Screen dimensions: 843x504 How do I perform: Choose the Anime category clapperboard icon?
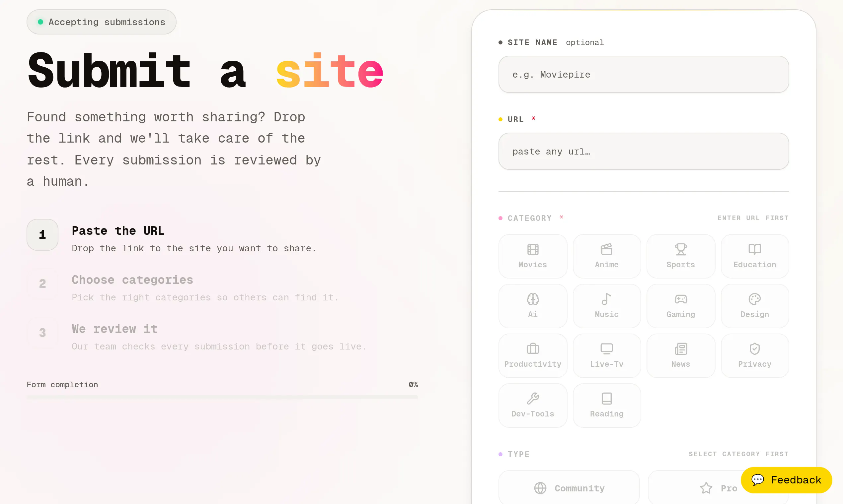click(x=606, y=249)
